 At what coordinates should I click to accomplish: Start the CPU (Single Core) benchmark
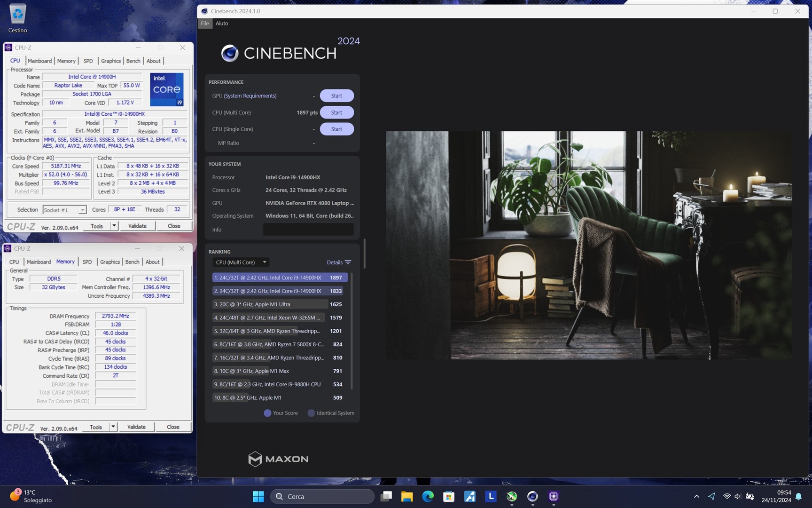click(336, 129)
